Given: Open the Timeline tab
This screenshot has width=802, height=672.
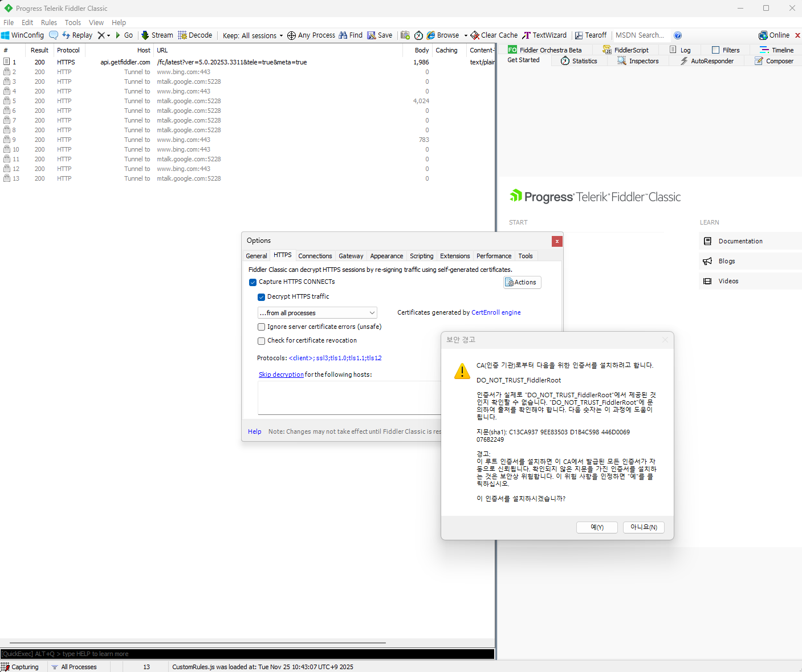Looking at the screenshot, I should coord(776,50).
